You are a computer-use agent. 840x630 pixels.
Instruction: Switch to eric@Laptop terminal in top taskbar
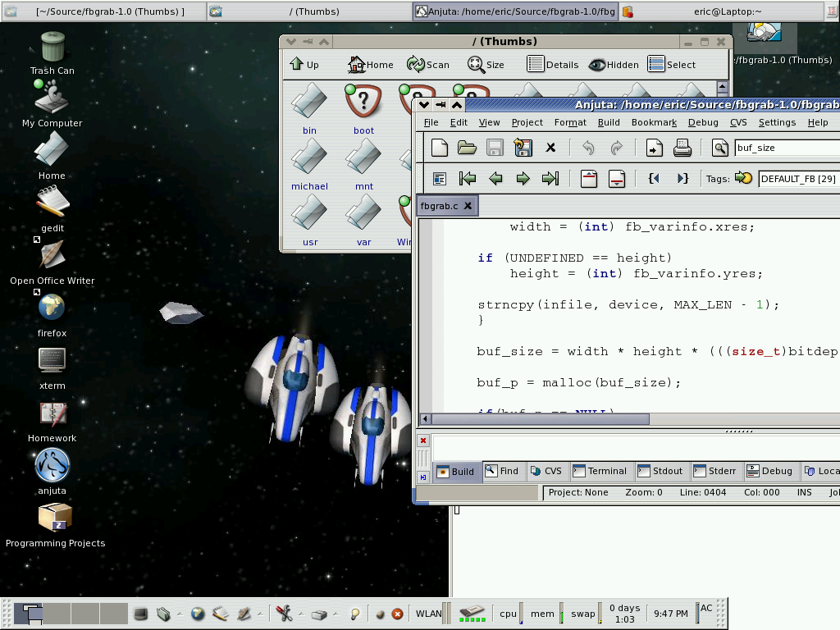pos(722,11)
